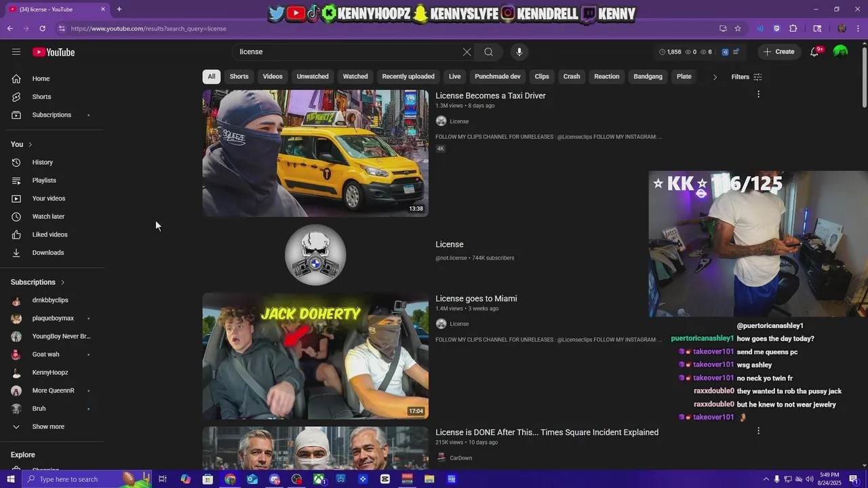The height and width of the screenshot is (488, 868).
Task: Open the browser extensions puzzle icon
Action: coord(793,28)
